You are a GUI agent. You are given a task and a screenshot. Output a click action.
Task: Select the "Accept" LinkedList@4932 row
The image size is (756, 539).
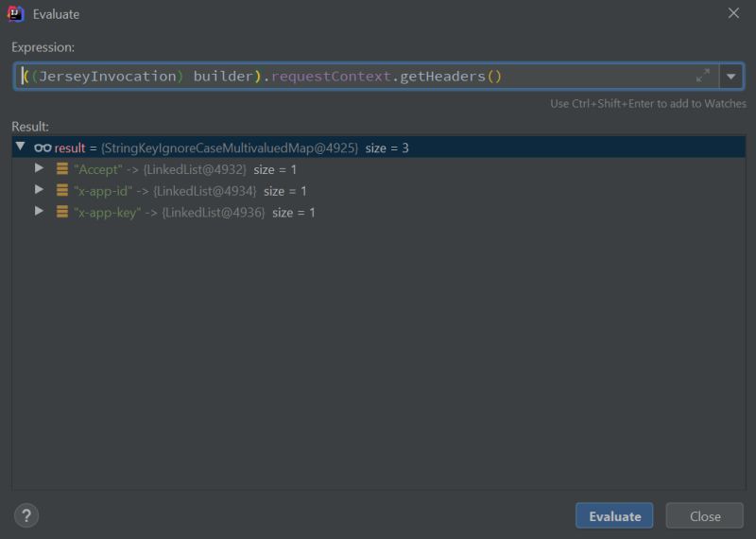point(379,169)
